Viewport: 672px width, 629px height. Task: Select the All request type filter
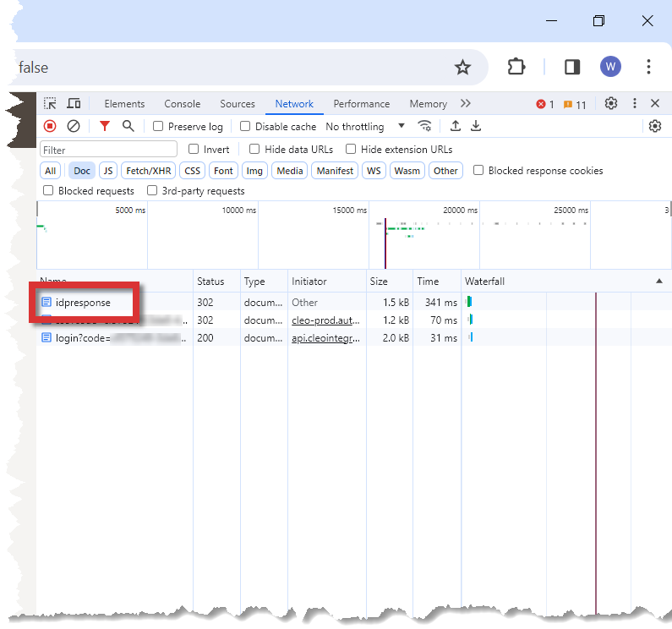click(51, 171)
